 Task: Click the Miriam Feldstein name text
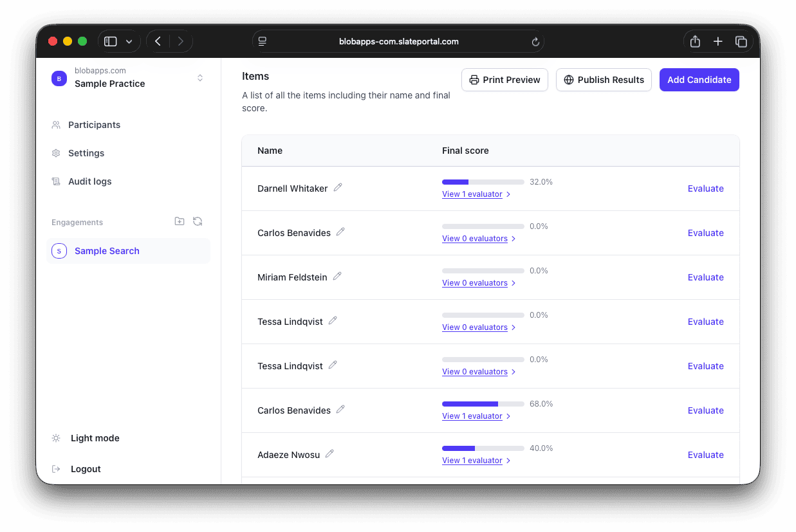(292, 277)
